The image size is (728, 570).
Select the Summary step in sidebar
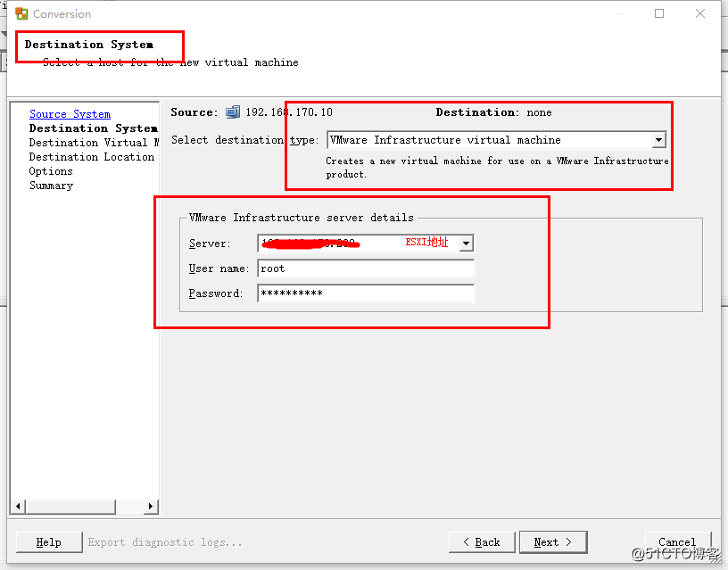51,186
